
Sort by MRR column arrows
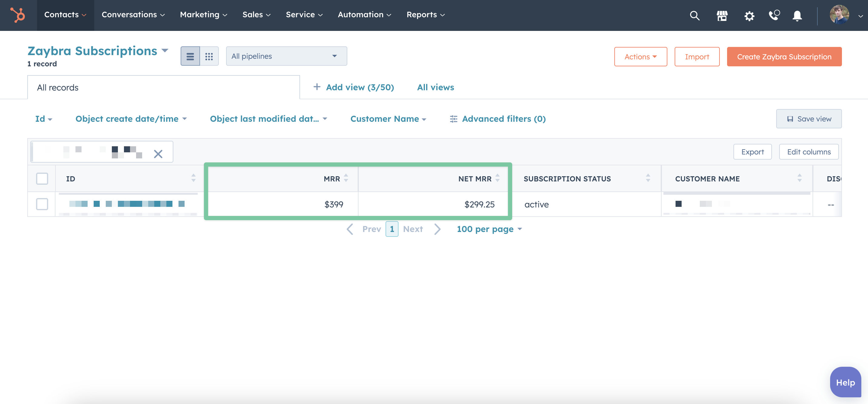[346, 178]
